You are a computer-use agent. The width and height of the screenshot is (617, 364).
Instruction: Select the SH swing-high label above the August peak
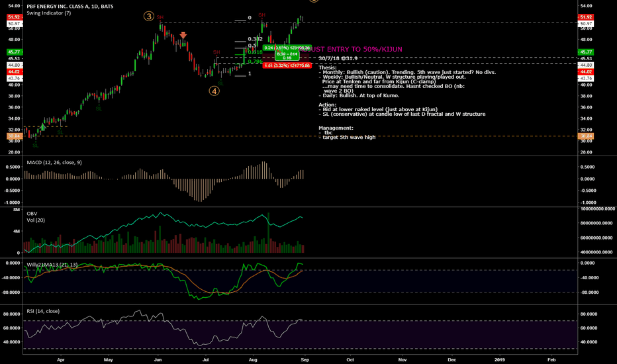click(x=261, y=15)
